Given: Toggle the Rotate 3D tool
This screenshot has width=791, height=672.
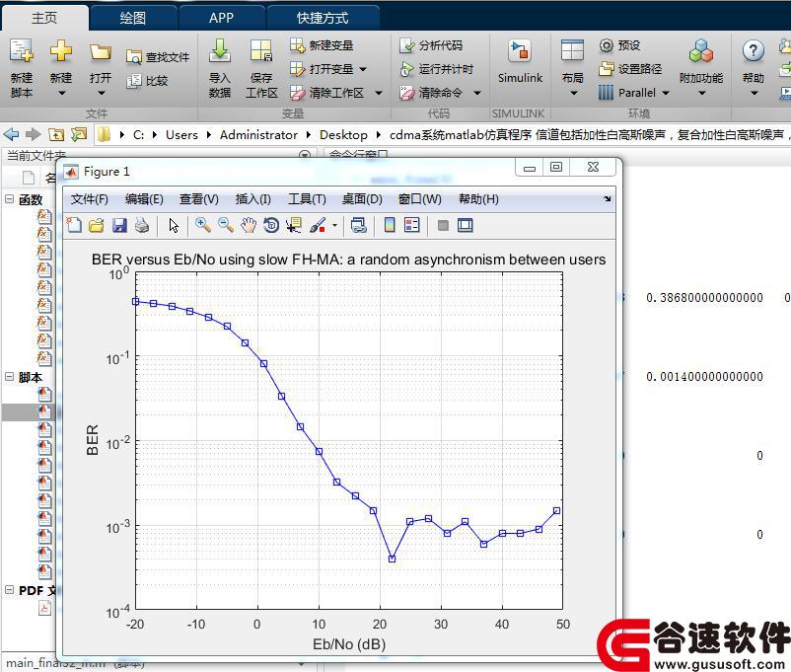Looking at the screenshot, I should tap(271, 225).
